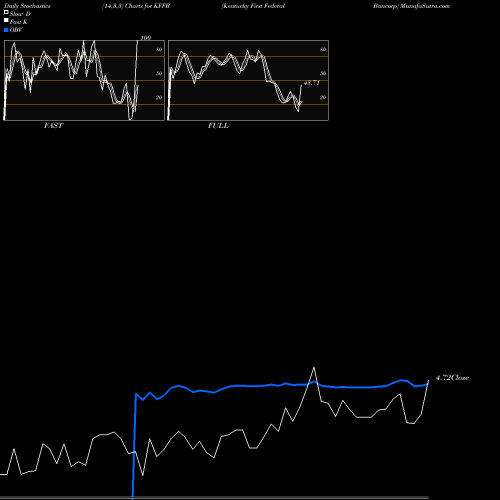Click the Slow D legend swatch
The width and height of the screenshot is (500, 500).
pyautogui.click(x=6, y=13)
